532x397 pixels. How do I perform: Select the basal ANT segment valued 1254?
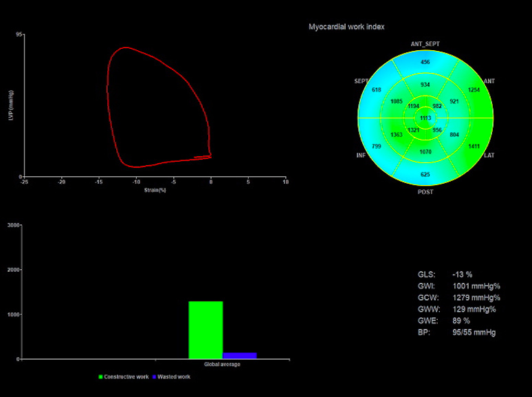pos(474,90)
